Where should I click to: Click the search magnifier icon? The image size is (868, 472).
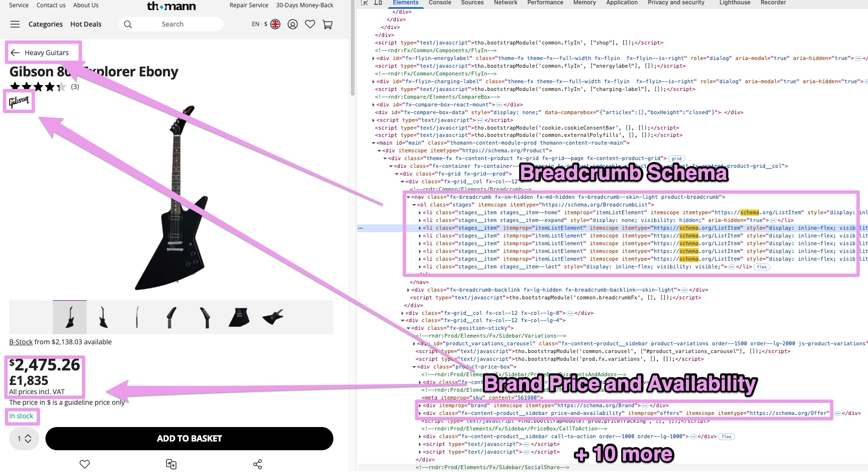(x=128, y=24)
